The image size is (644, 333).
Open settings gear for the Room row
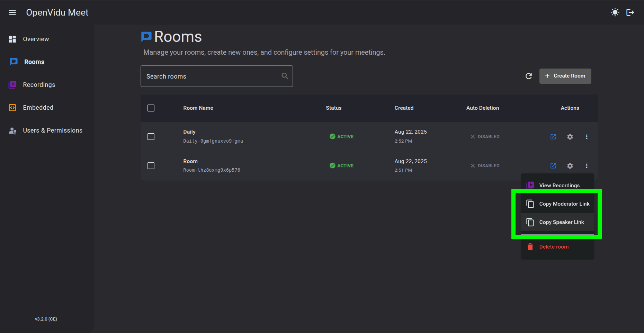(570, 166)
